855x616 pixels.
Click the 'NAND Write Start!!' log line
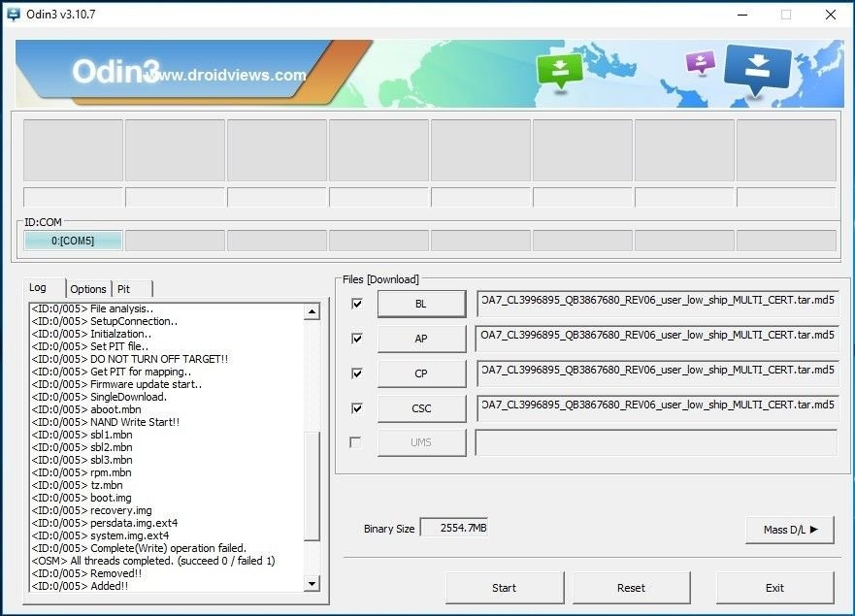click(x=106, y=422)
